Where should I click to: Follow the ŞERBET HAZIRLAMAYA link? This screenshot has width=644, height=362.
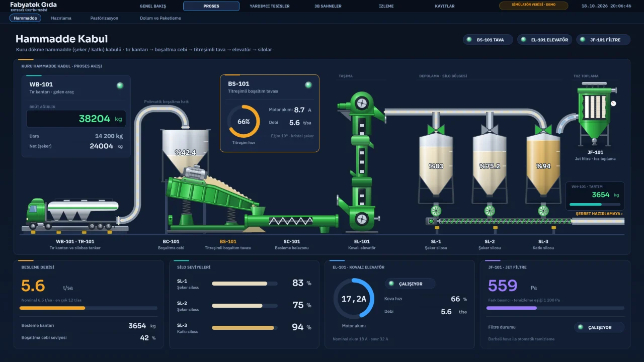(599, 214)
